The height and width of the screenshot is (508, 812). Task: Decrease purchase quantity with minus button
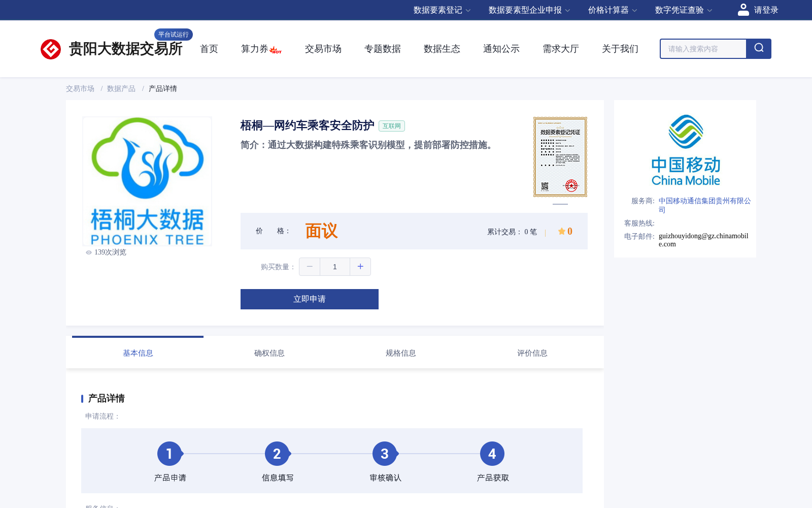pyautogui.click(x=310, y=267)
